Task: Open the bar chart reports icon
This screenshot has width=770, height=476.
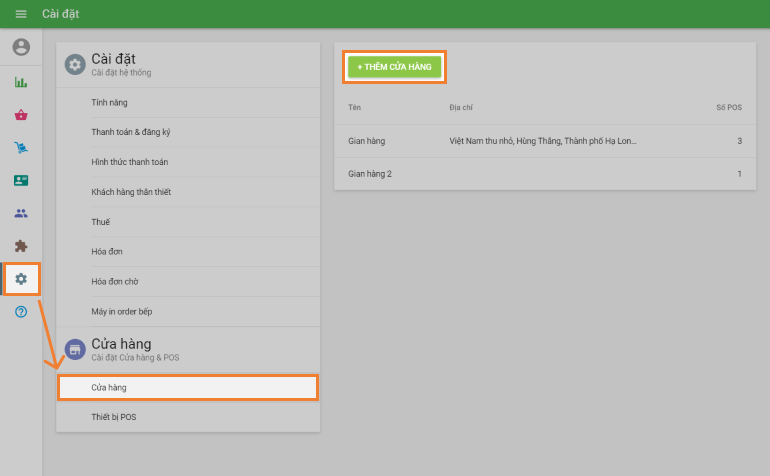Action: pyautogui.click(x=21, y=82)
